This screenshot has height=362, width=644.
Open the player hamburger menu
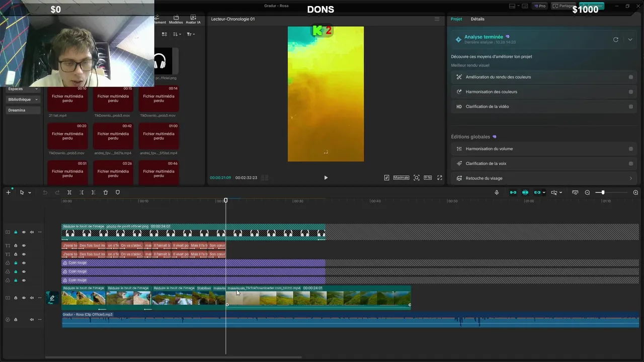437,19
